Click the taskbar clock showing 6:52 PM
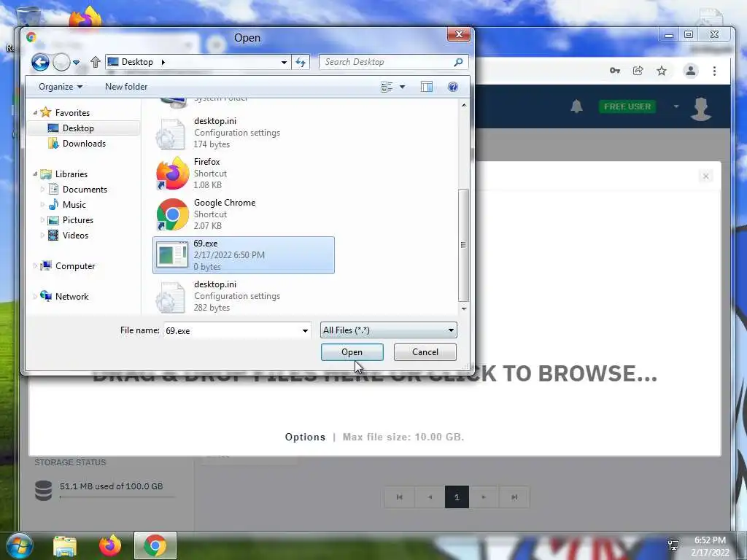Screen dimensions: 747x560 [x=710, y=546]
